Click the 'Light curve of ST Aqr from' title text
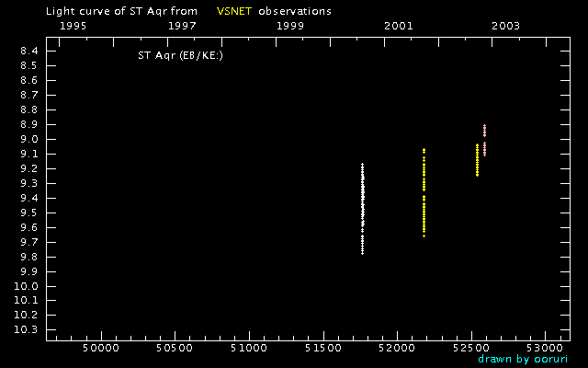Image resolution: width=588 pixels, height=368 pixels. [x=121, y=12]
